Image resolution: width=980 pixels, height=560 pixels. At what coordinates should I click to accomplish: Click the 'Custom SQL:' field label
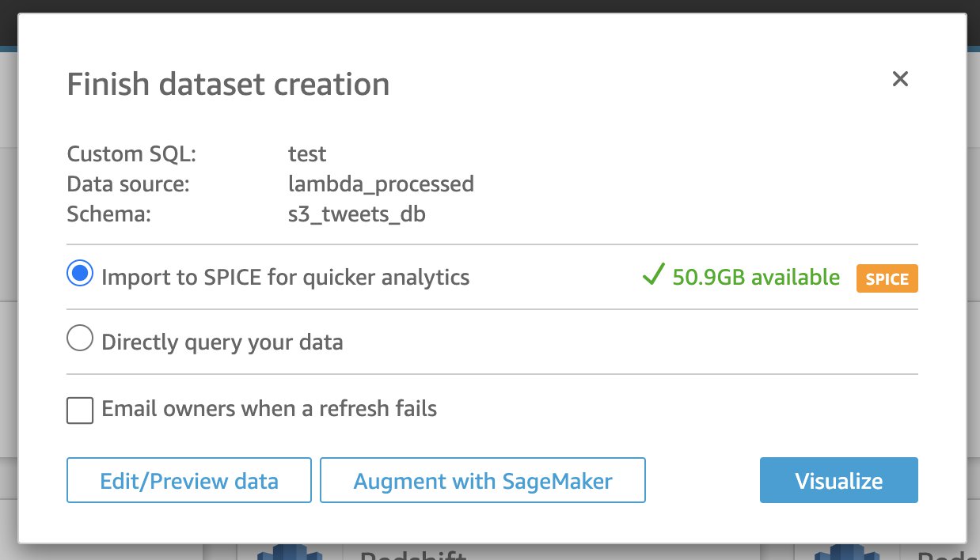(131, 153)
